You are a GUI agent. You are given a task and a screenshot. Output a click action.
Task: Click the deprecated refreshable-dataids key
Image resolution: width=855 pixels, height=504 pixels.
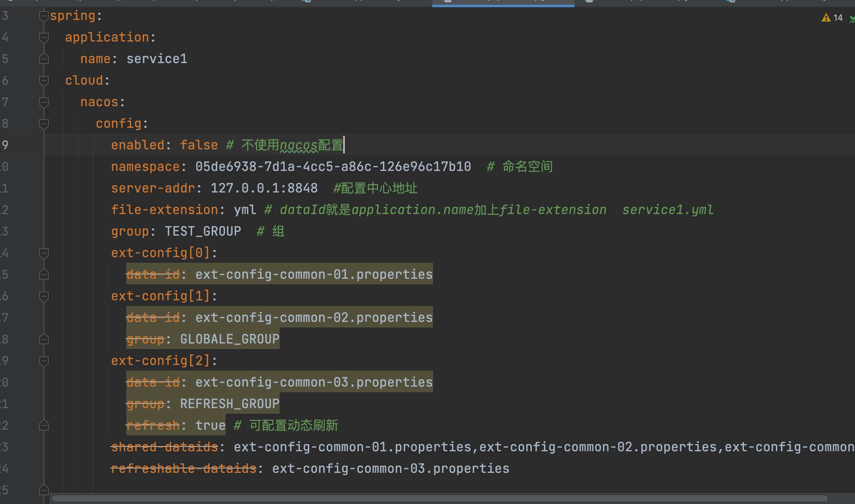click(x=183, y=469)
